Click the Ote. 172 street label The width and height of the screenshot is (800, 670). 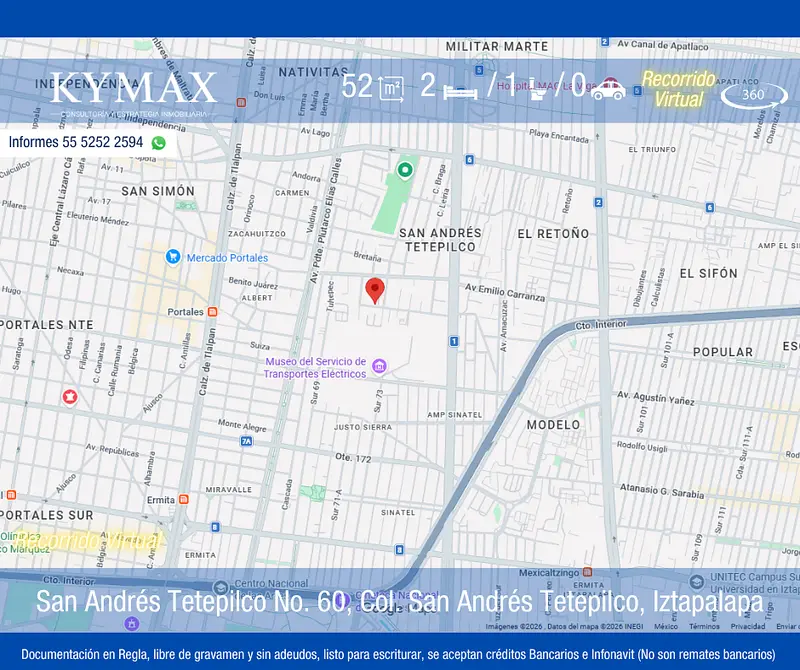coord(353,458)
